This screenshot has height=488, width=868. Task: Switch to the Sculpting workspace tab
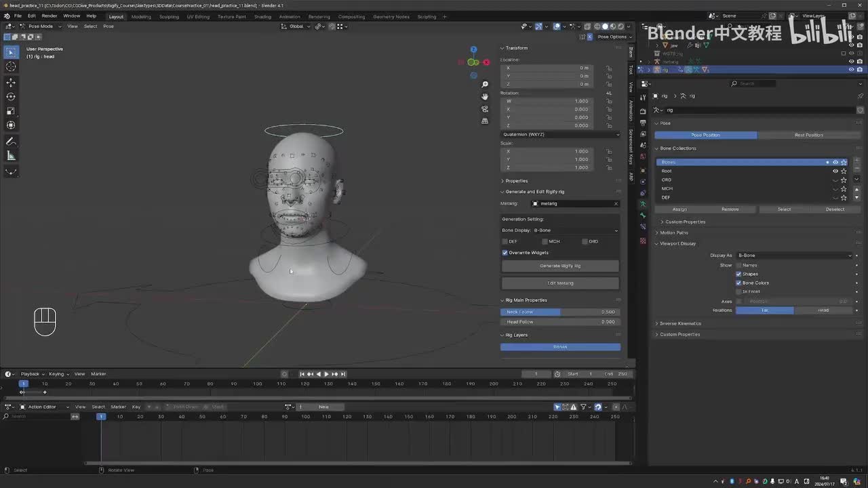tap(169, 16)
